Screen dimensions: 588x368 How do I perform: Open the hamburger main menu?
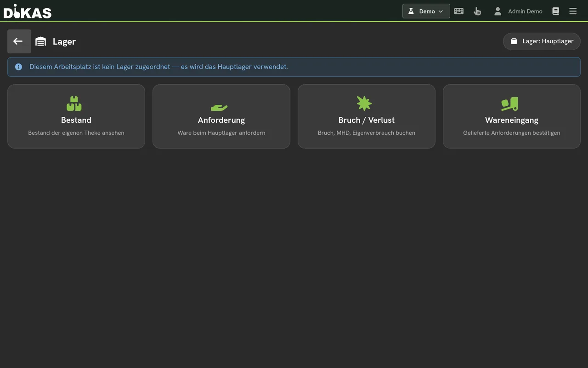tap(573, 11)
